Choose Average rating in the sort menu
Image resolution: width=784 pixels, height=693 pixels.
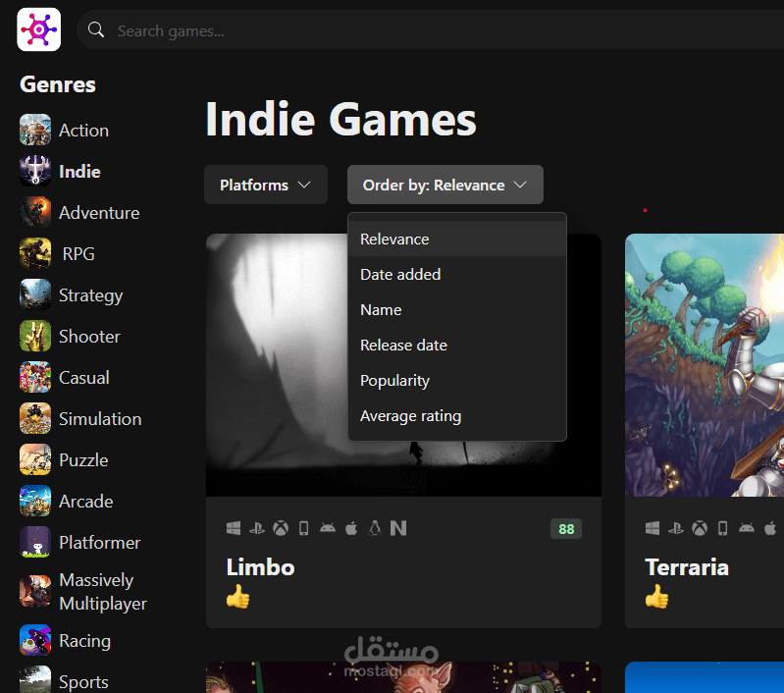pyautogui.click(x=457, y=416)
